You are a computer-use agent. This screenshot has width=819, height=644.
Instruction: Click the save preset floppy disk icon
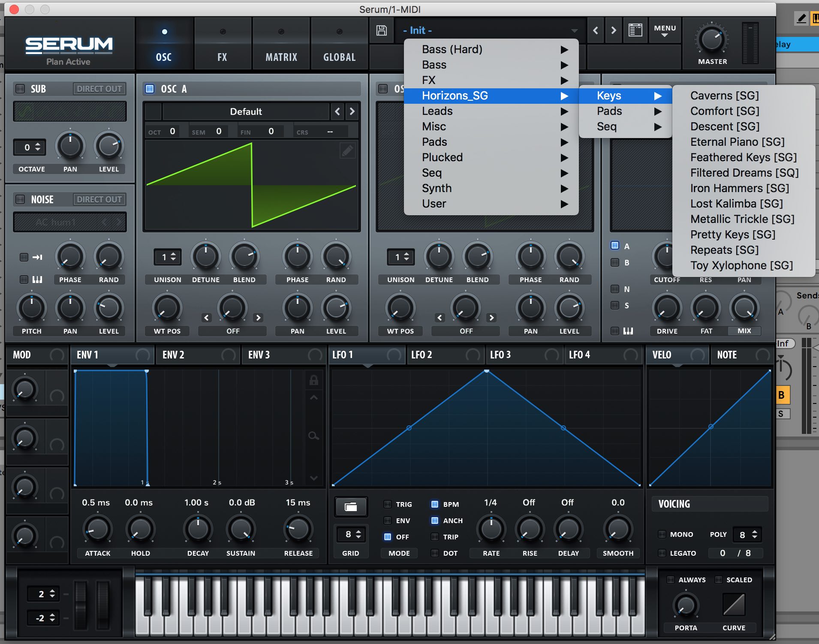pyautogui.click(x=381, y=30)
